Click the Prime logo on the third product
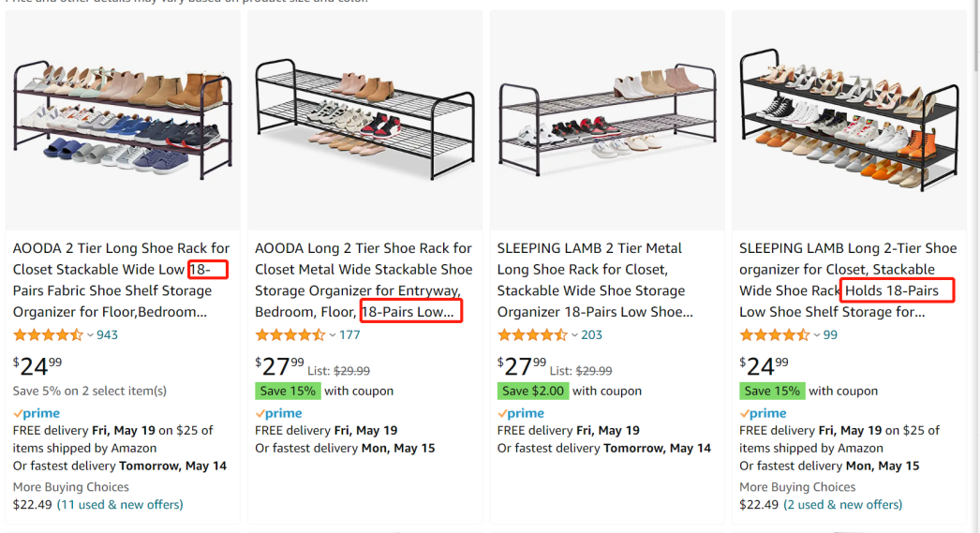The width and height of the screenshot is (980, 533). pos(521,413)
